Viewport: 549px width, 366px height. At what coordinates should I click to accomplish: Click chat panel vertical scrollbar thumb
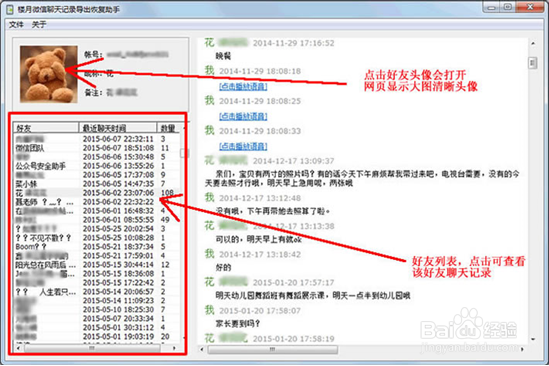533,63
